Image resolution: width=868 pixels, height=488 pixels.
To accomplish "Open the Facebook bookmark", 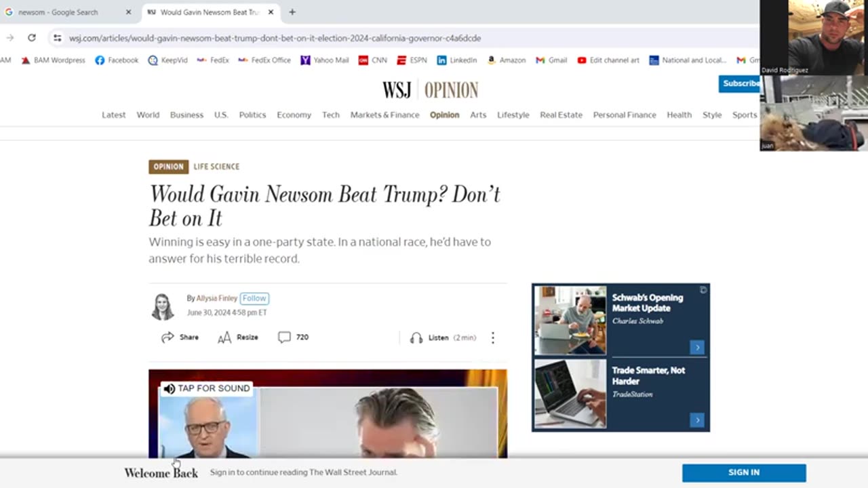I will pos(117,60).
